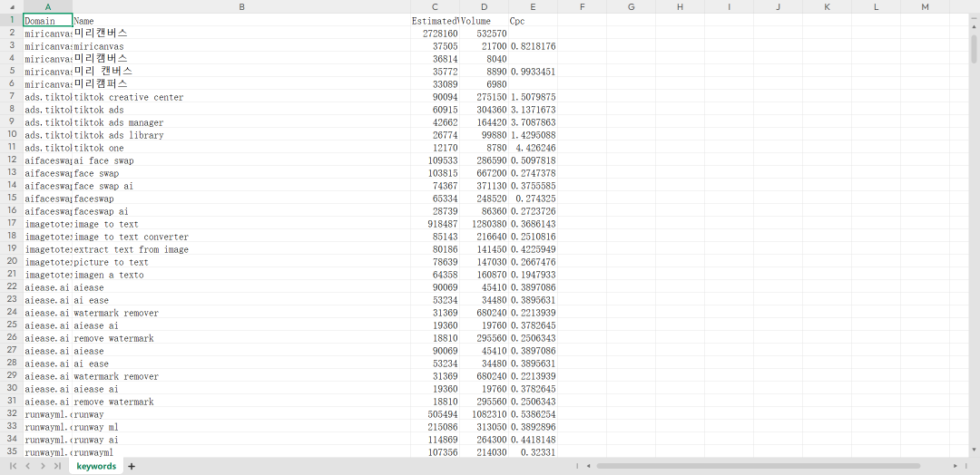Select cell with value 505494
The image size is (980, 475).
[435, 414]
